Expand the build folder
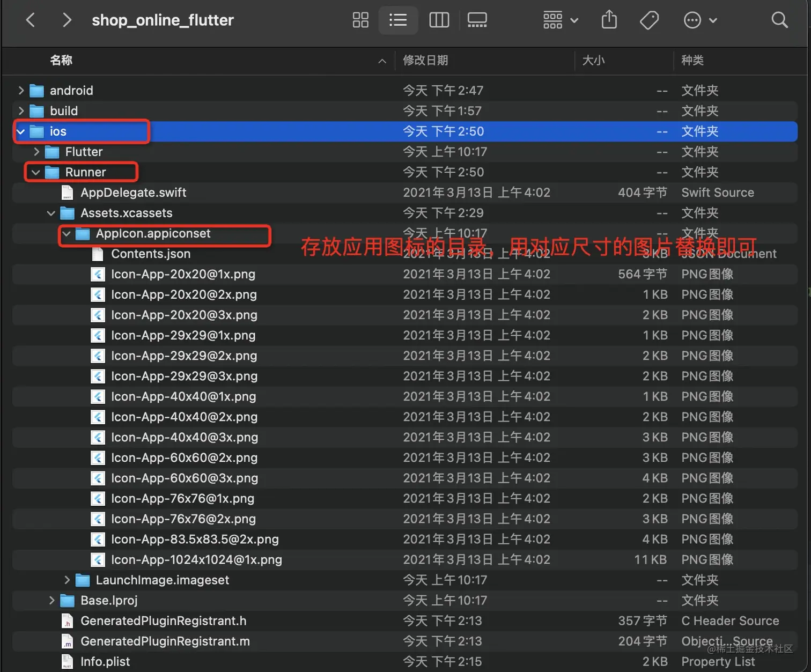This screenshot has height=672, width=811. click(21, 111)
